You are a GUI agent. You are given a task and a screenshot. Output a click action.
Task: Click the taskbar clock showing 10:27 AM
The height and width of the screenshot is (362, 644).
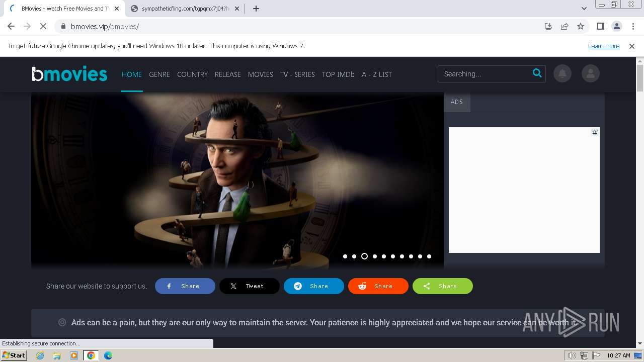click(618, 355)
